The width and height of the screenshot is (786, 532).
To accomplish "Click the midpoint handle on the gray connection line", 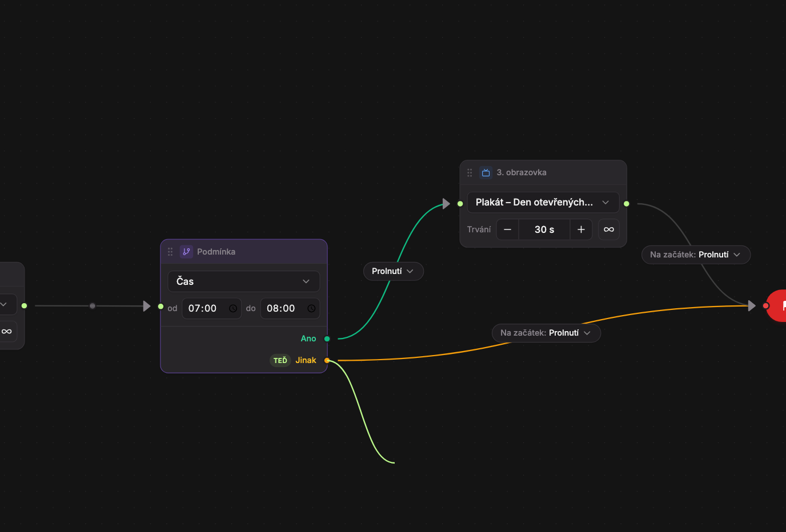I will (93, 306).
